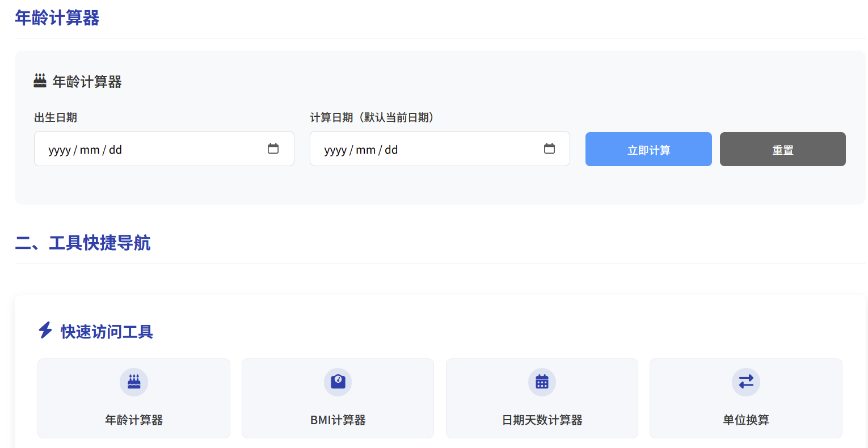Select the 年龄计算器 quick access card
This screenshot has height=448, width=868.
133,398
